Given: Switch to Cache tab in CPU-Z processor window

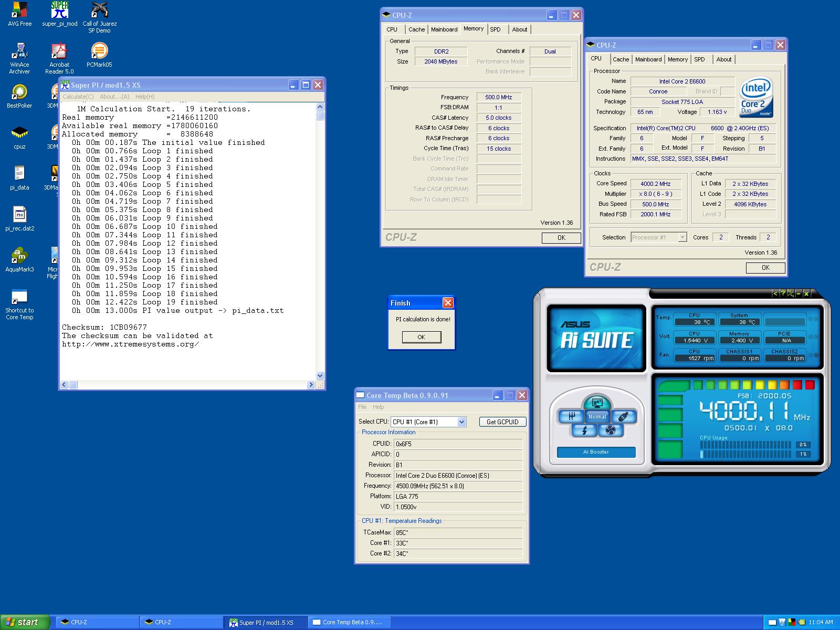Looking at the screenshot, I should tap(621, 59).
